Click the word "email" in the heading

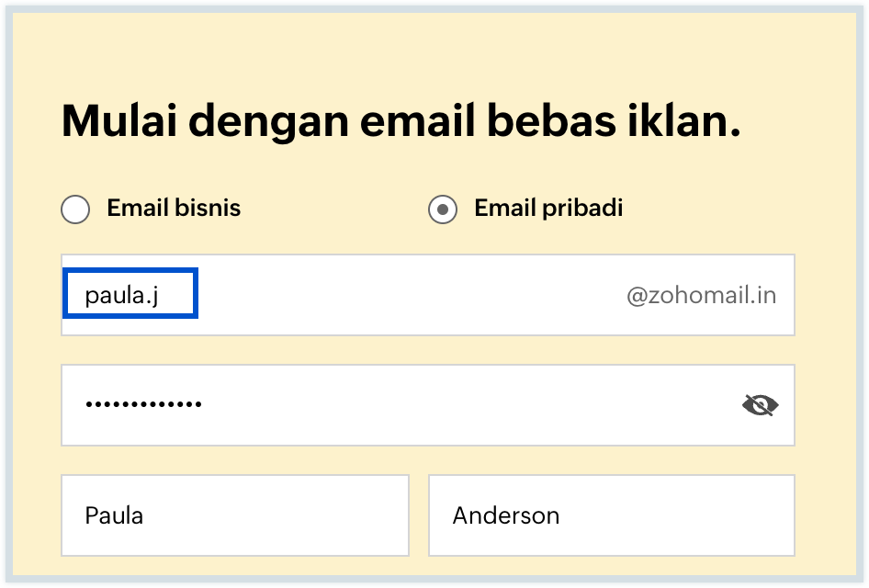pyautogui.click(x=413, y=122)
